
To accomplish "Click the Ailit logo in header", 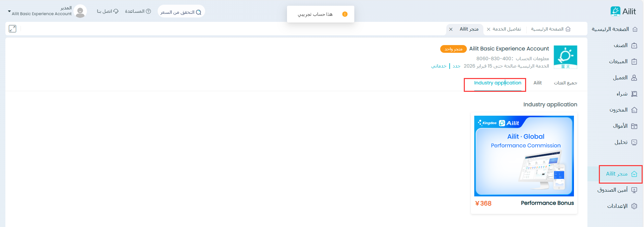I will 623,11.
